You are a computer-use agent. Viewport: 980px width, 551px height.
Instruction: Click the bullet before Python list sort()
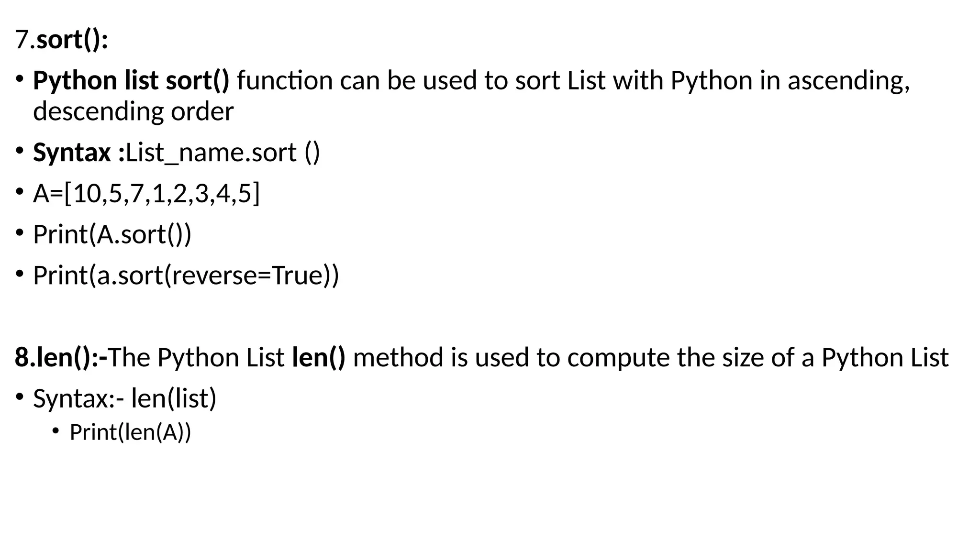(x=19, y=78)
